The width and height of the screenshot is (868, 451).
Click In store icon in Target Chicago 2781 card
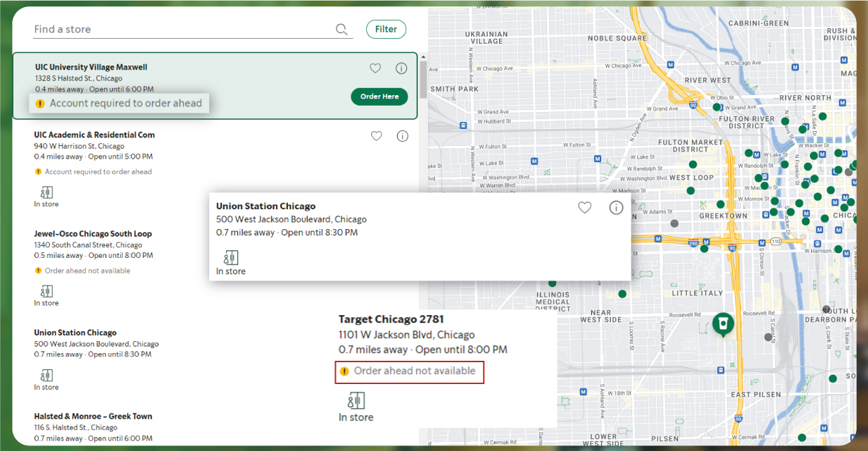(x=356, y=401)
